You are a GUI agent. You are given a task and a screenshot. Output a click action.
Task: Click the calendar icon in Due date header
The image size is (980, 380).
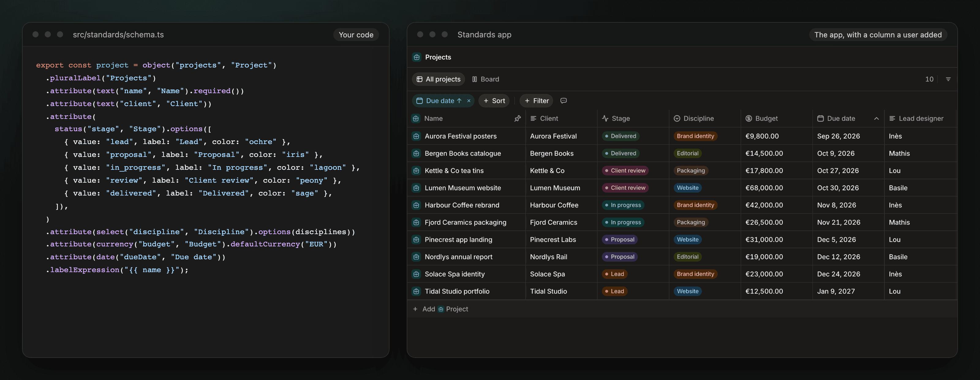tap(820, 118)
